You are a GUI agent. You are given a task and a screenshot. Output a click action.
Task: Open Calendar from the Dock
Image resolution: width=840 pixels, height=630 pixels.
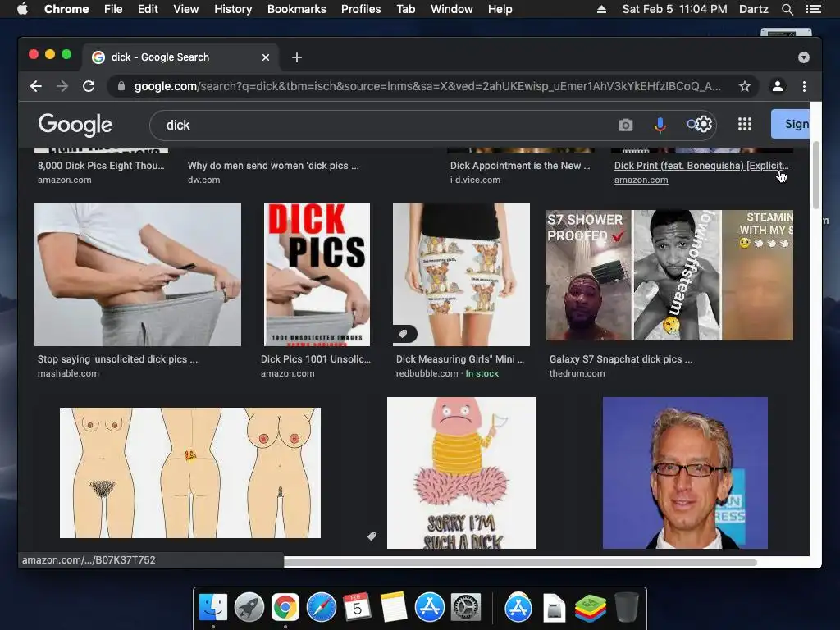click(357, 608)
